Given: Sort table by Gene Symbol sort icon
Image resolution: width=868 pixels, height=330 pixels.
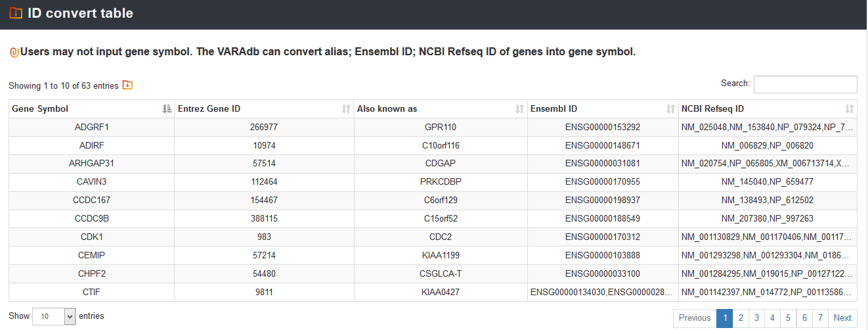Looking at the screenshot, I should pos(167,109).
